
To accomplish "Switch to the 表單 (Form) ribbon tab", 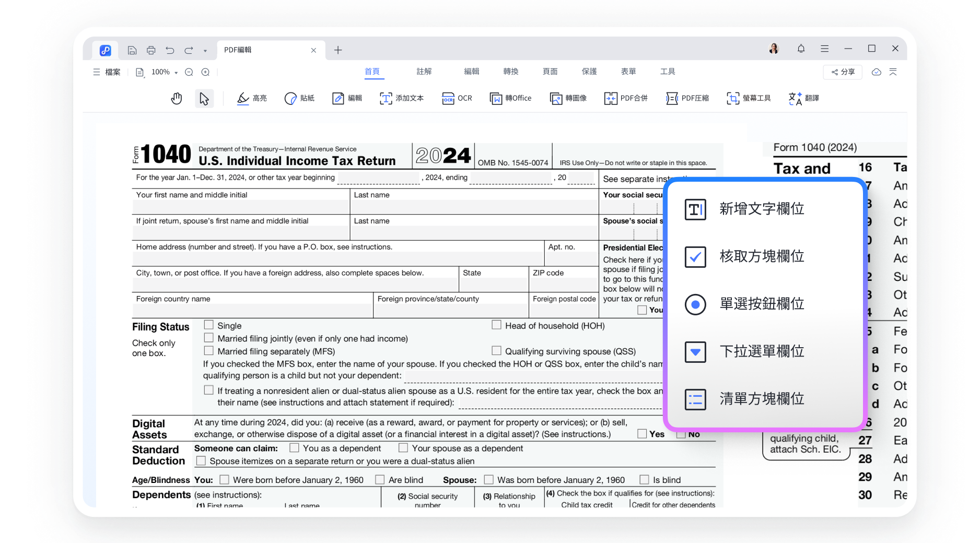I will pos(628,72).
